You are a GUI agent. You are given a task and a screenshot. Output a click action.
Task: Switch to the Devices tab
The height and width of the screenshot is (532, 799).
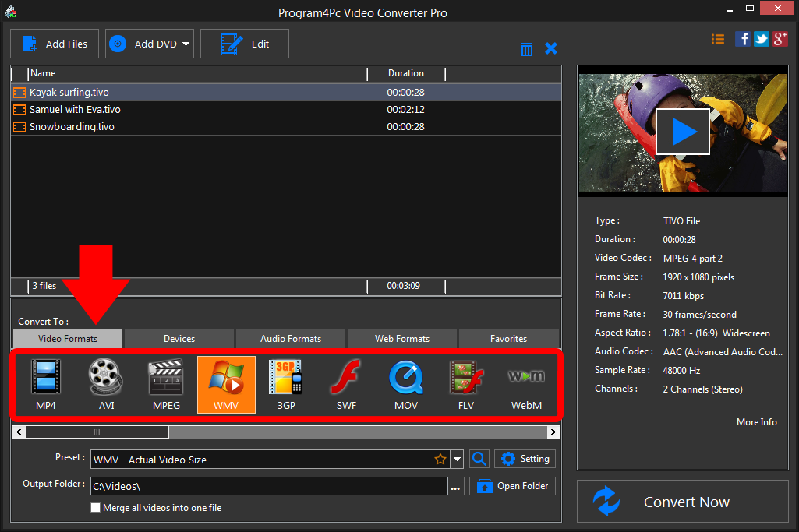tap(179, 339)
